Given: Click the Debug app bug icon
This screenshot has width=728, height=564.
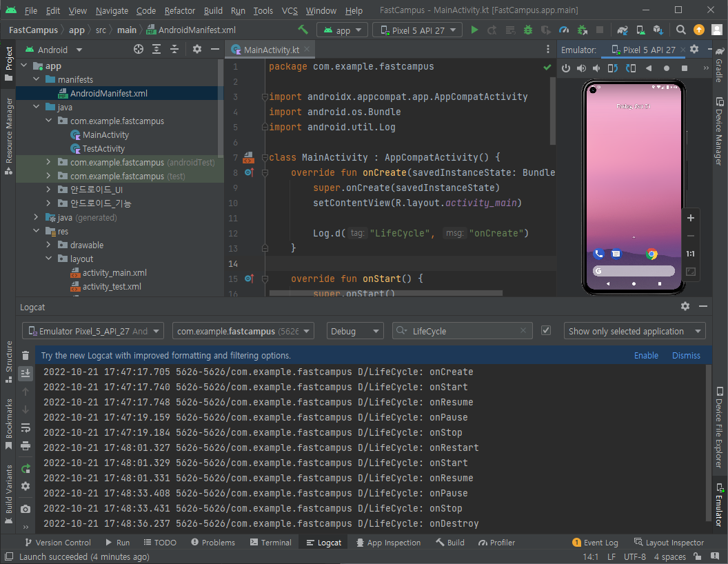Looking at the screenshot, I should (x=528, y=30).
